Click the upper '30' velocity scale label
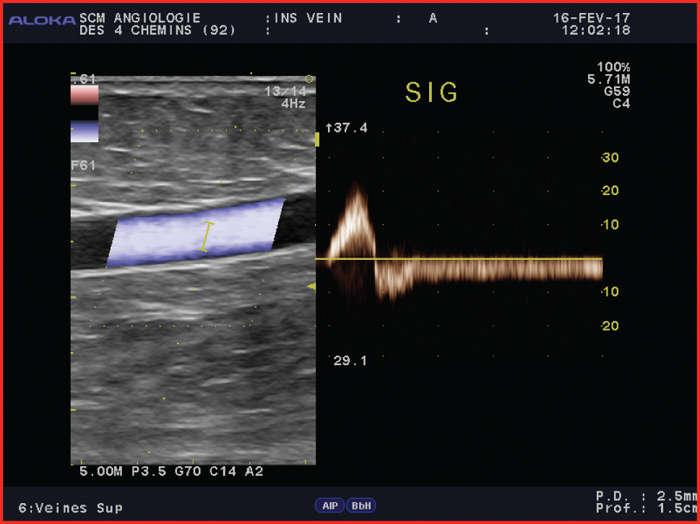 610,158
